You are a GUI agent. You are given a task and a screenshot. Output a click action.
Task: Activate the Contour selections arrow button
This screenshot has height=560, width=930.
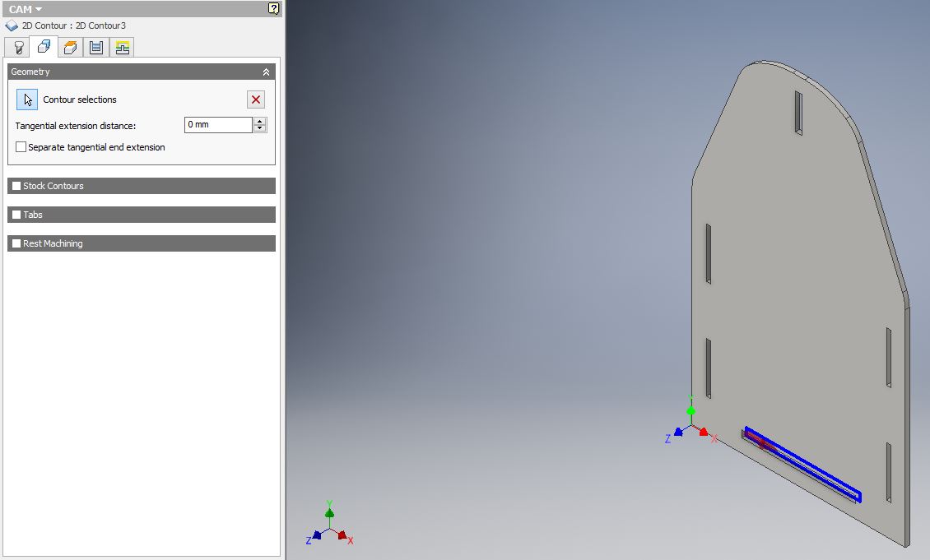pyautogui.click(x=27, y=100)
